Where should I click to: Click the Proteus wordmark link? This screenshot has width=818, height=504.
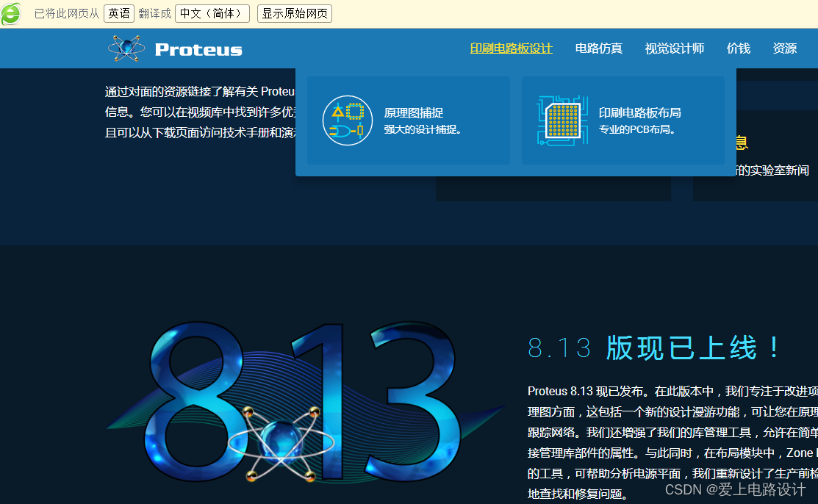click(x=198, y=49)
